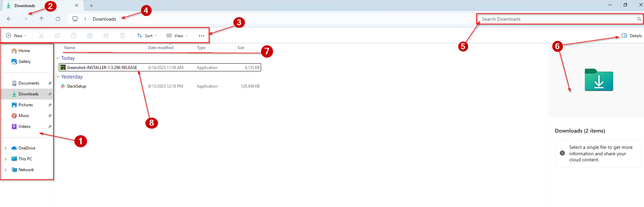Click the 8/13/2025 12:18 PM date cell
The width and height of the screenshot is (644, 207).
[x=165, y=86]
